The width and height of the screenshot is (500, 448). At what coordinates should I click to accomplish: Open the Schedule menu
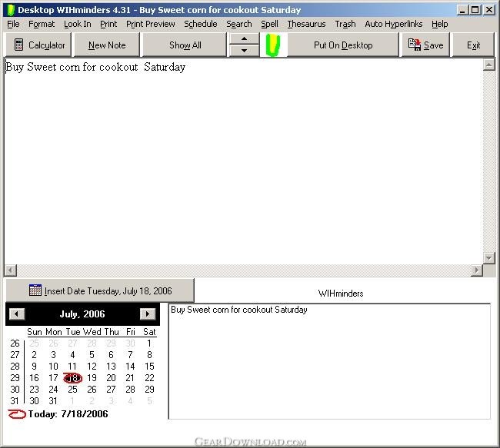[201, 24]
